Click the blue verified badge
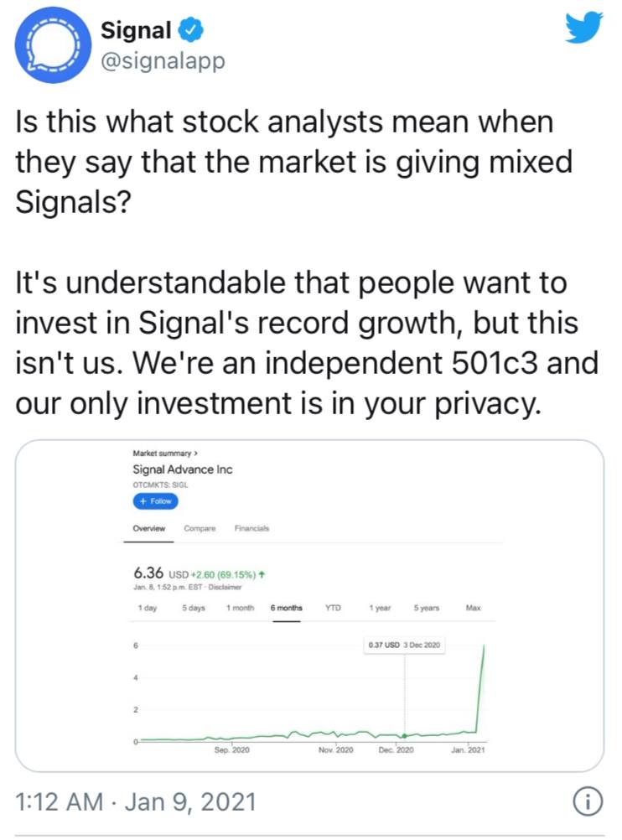 click(191, 29)
